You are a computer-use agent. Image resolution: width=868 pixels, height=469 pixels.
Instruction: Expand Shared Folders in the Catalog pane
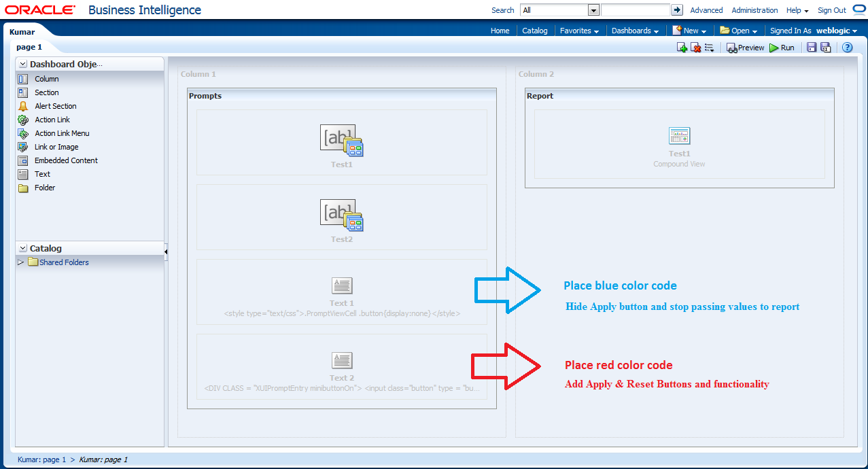(20, 262)
